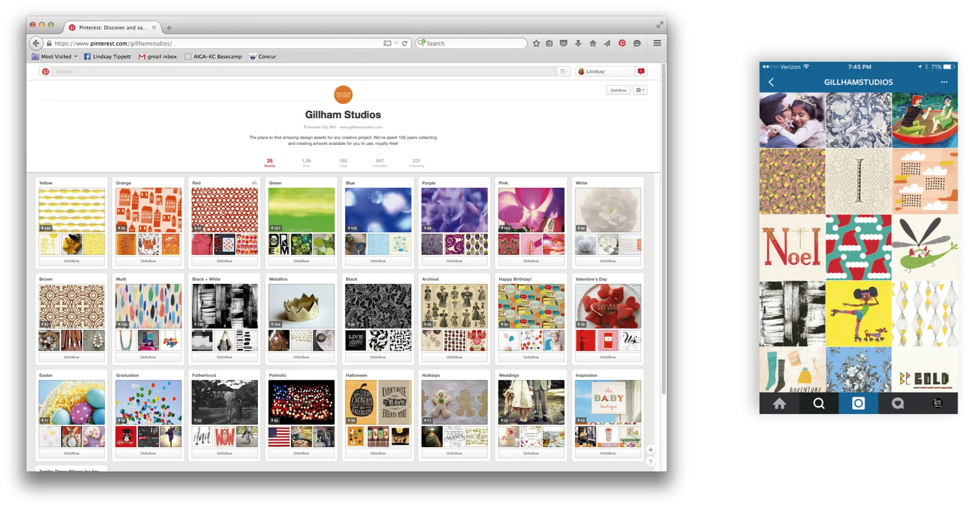Image resolution: width=980 pixels, height=511 pixels.
Task: Open the help question mark button
Action: (650, 462)
